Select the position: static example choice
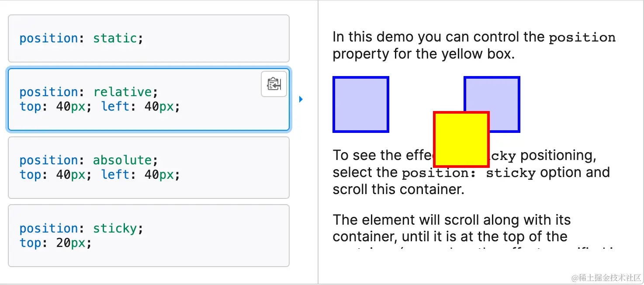This screenshot has width=644, height=285. click(149, 38)
